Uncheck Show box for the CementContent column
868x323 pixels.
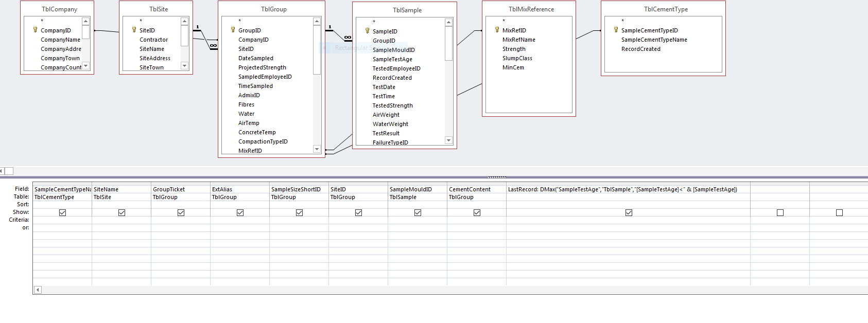477,212
